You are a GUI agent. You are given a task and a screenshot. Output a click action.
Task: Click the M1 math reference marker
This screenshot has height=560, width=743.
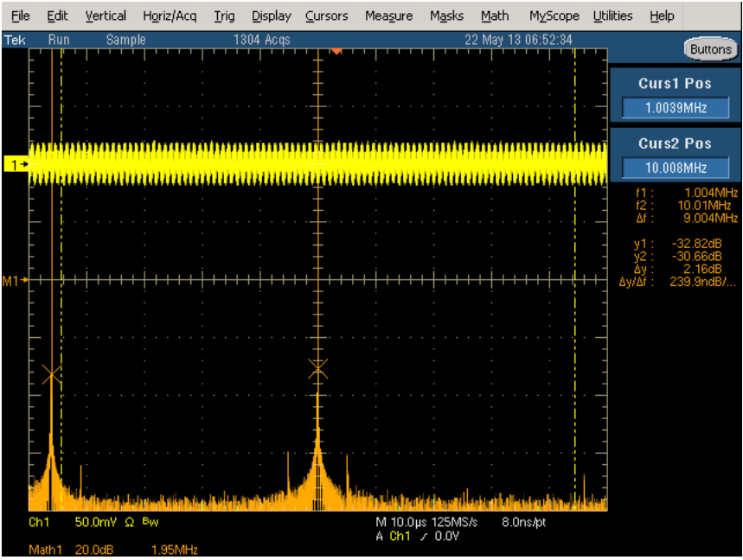[15, 281]
